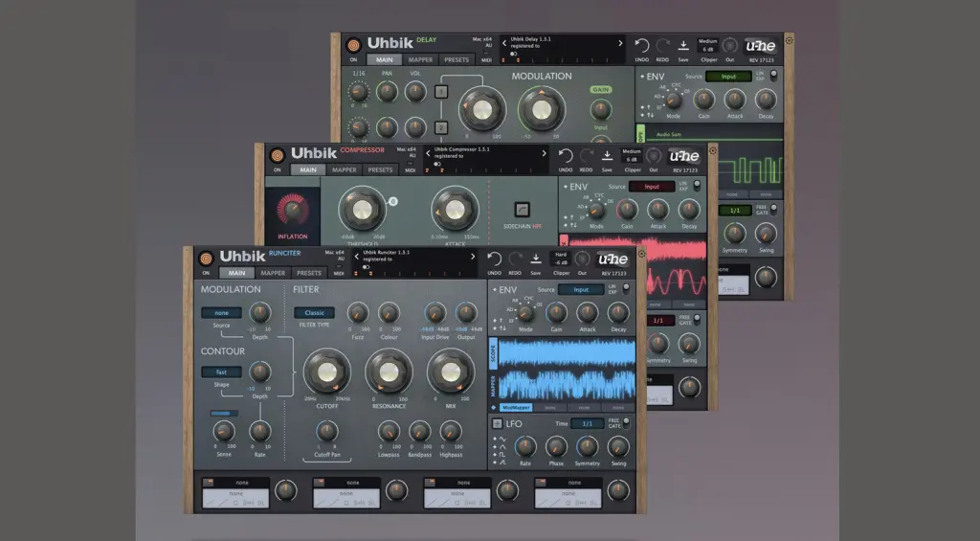The image size is (980, 541).
Task: Click the GAIN button in Uhbik Delay
Action: pyautogui.click(x=600, y=89)
